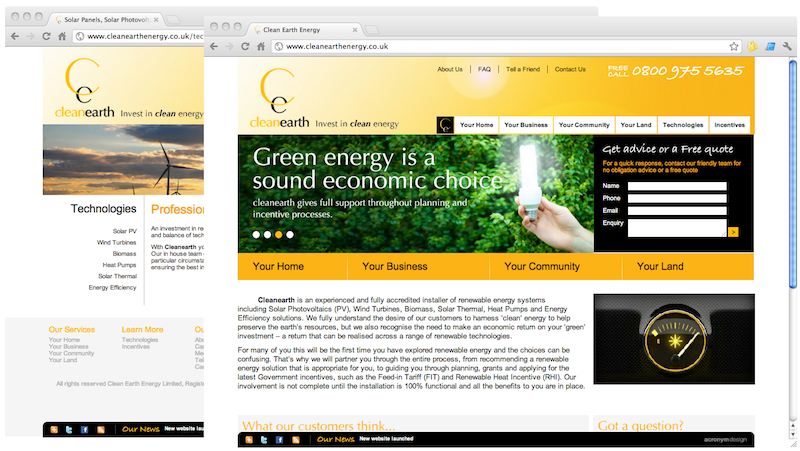Open the Facebook icon in the rear window footer
The width and height of the screenshot is (800, 451).
84,430
